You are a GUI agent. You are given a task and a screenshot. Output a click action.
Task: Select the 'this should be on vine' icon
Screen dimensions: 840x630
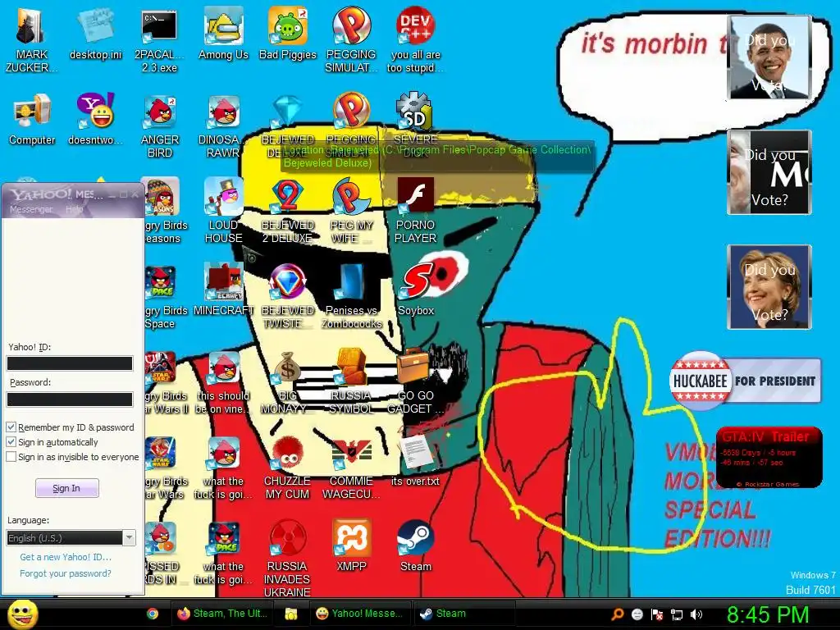(223, 381)
